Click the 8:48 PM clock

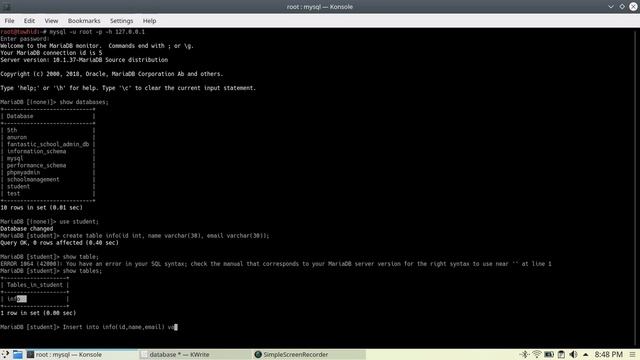coord(609,354)
